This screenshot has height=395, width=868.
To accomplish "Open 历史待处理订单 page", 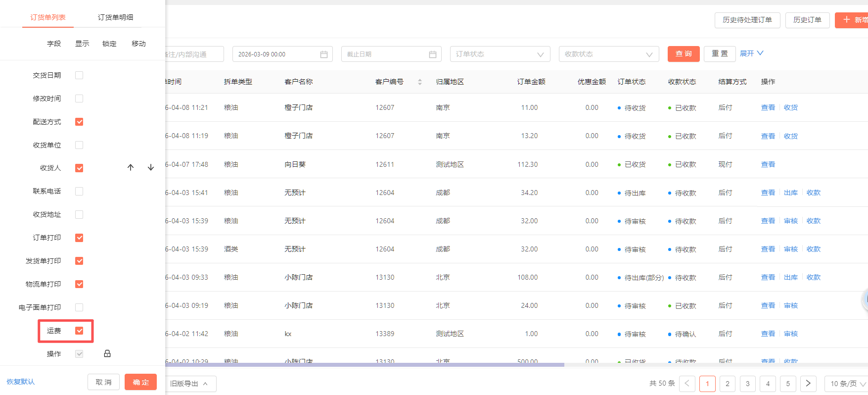I will point(747,20).
